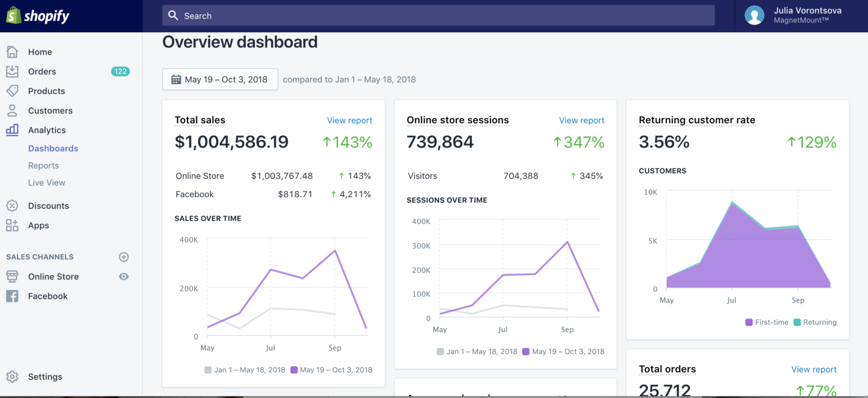
Task: Click teal Returning legend swatch
Action: point(797,322)
